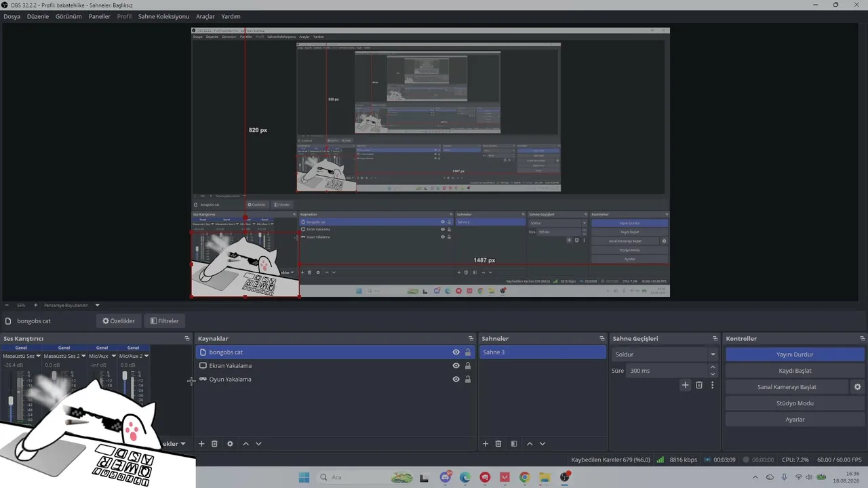Toggle lock on Ekran Yakalama source

coord(468,366)
